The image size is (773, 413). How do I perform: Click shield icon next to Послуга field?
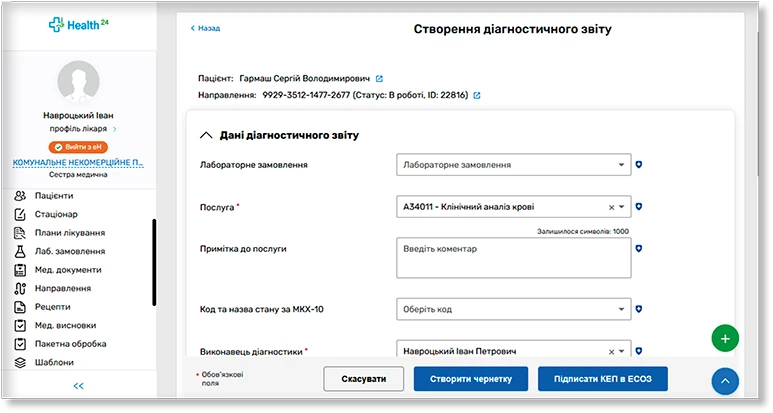pos(638,206)
